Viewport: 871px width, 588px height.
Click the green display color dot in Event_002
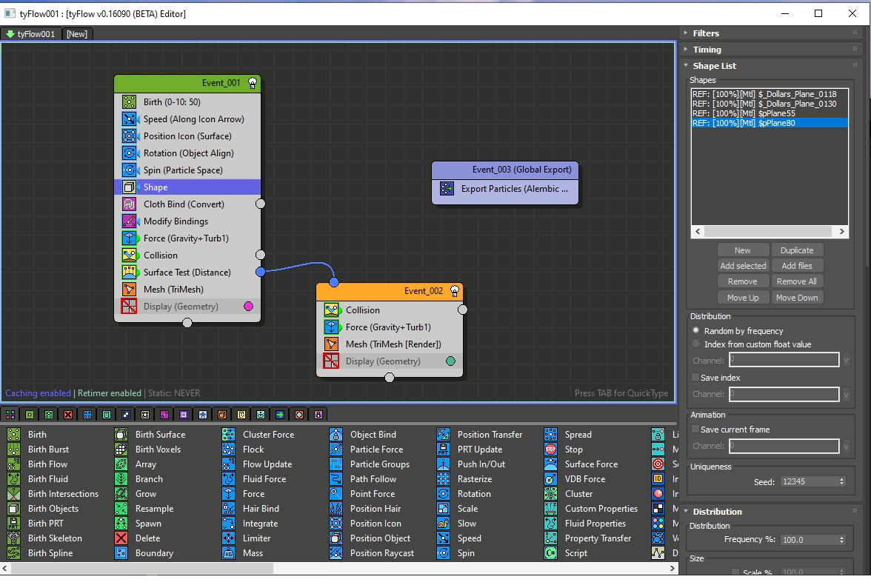pyautogui.click(x=451, y=361)
